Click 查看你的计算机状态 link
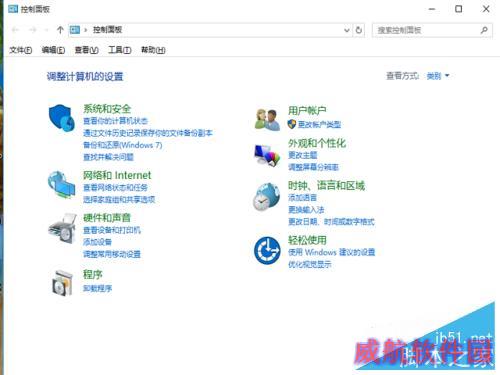Viewport: 500px width, 375px height. (115, 121)
